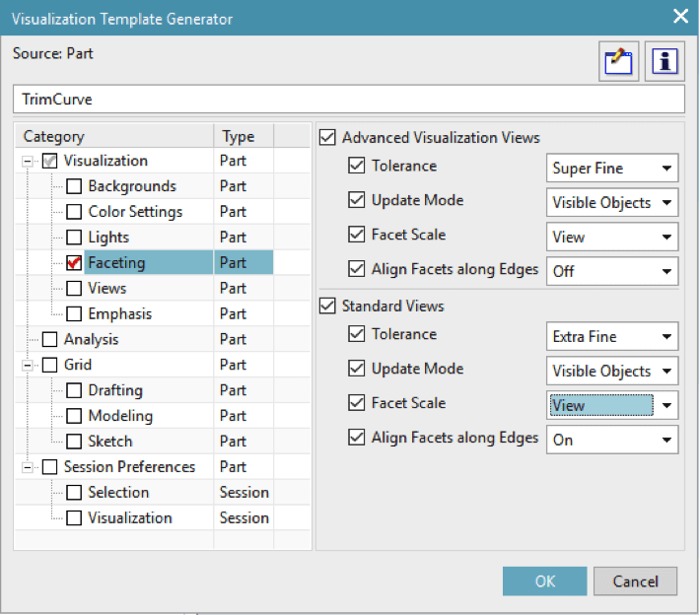The image size is (700, 615).
Task: Enable the Color Settings checkbox
Action: [x=74, y=212]
